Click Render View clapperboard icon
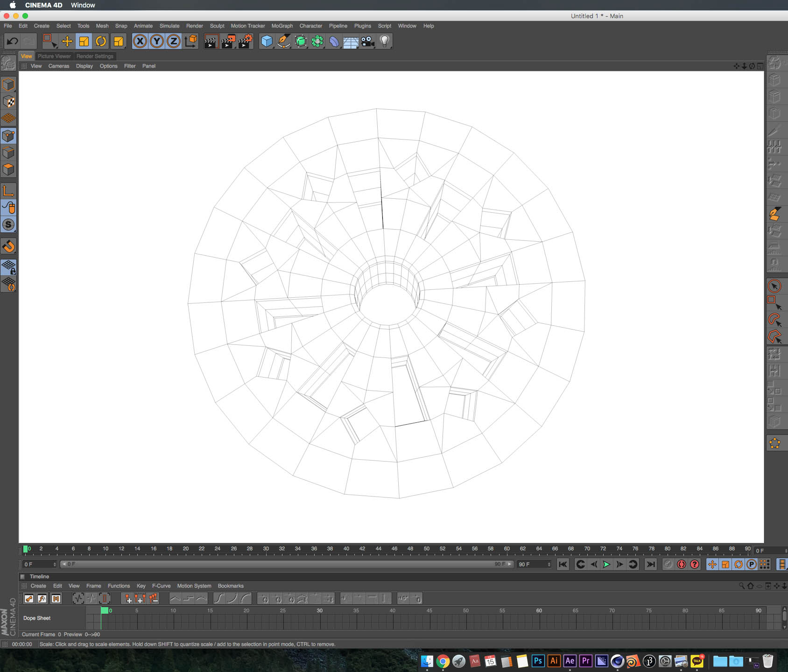The width and height of the screenshot is (788, 672). click(211, 41)
